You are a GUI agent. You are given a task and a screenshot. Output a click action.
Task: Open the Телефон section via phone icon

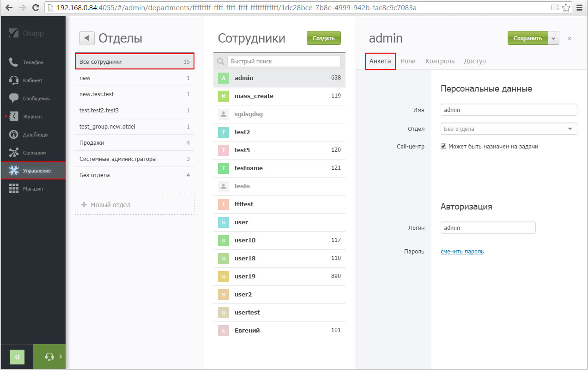click(x=14, y=62)
